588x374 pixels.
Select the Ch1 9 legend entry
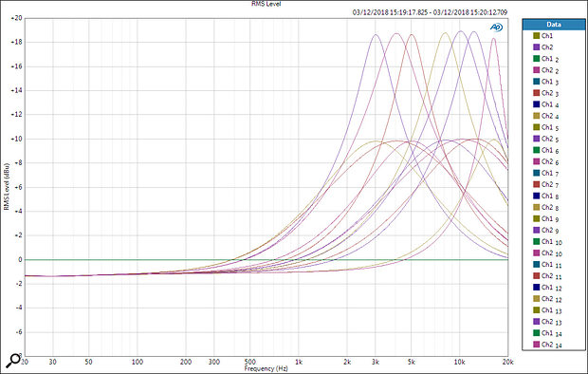point(546,219)
